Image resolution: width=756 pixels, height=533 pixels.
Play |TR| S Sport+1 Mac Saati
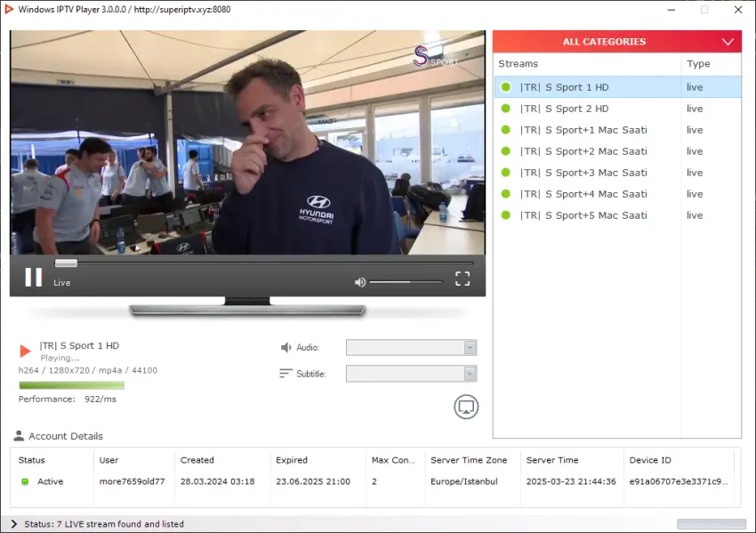pos(617,130)
